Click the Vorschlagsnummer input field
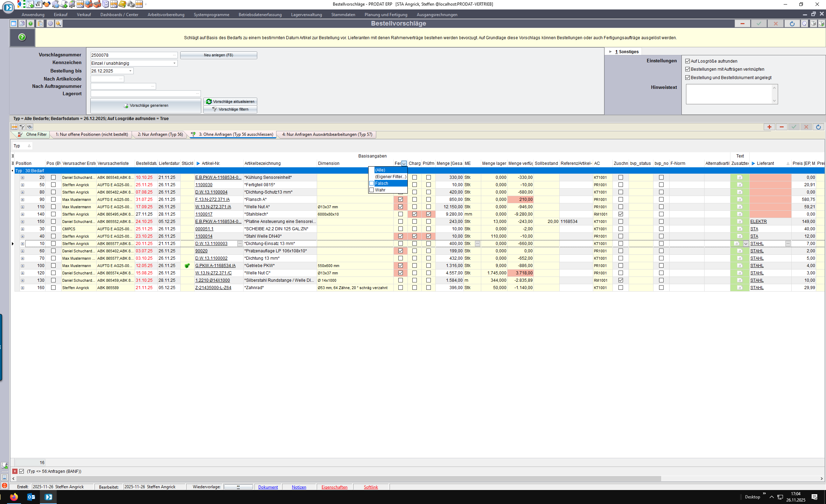 point(131,55)
